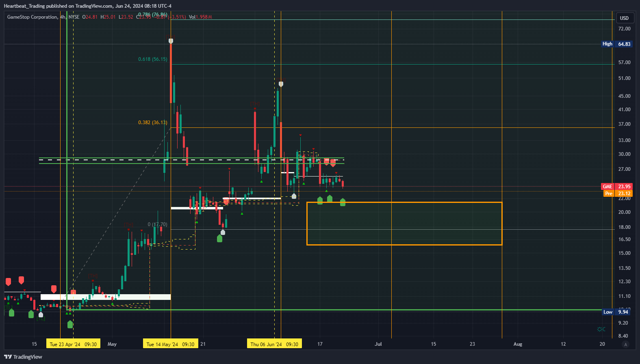Click the 8.40 price axis tick

[623, 336]
